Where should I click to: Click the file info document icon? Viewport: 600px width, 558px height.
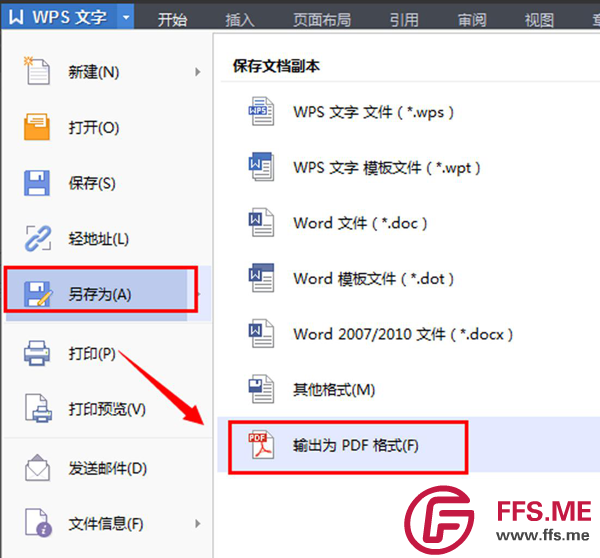(x=38, y=522)
